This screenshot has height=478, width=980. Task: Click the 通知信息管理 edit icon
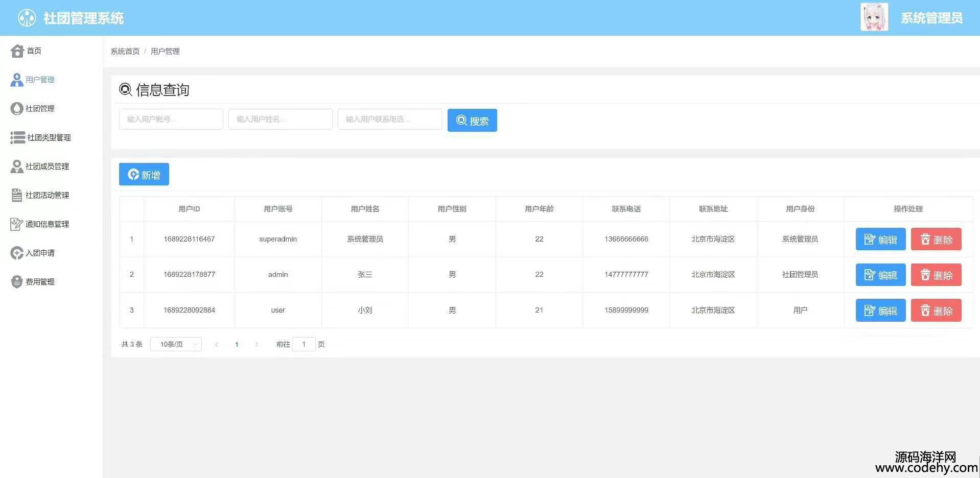(x=17, y=224)
